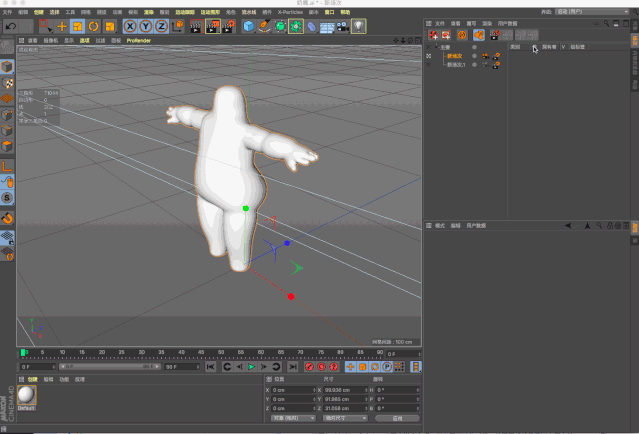
Task: Click the X size input field
Action: tap(344, 390)
